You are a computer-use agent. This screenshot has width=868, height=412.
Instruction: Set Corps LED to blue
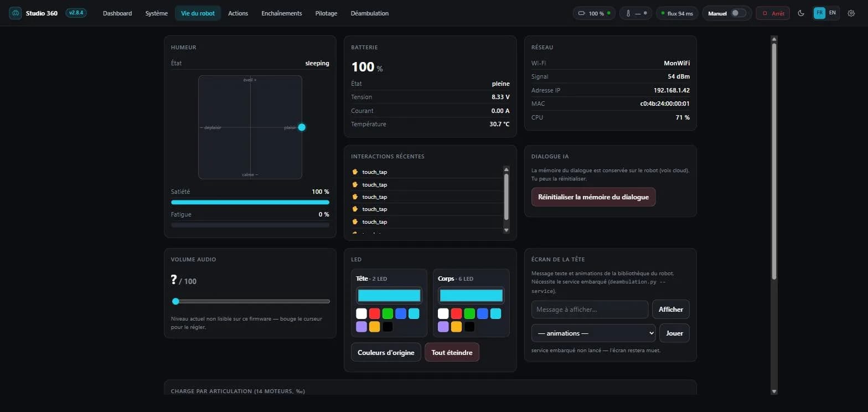click(483, 313)
